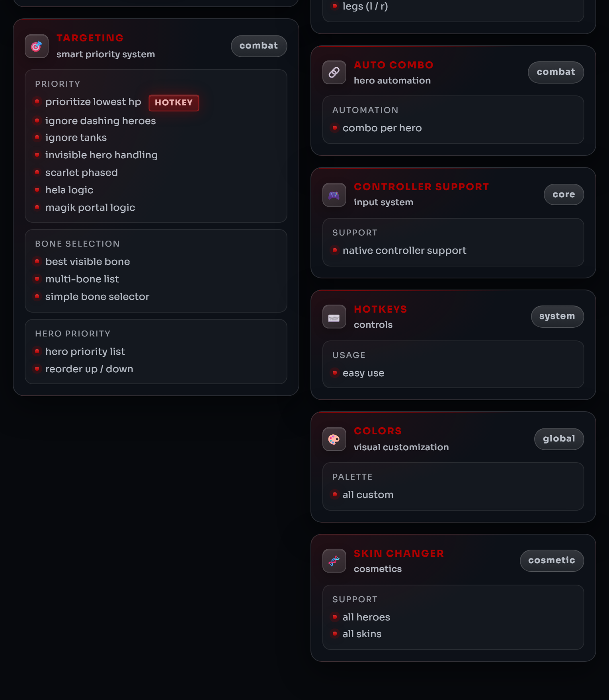
Task: Click the Skin Changer DNA icon
Action: (334, 561)
